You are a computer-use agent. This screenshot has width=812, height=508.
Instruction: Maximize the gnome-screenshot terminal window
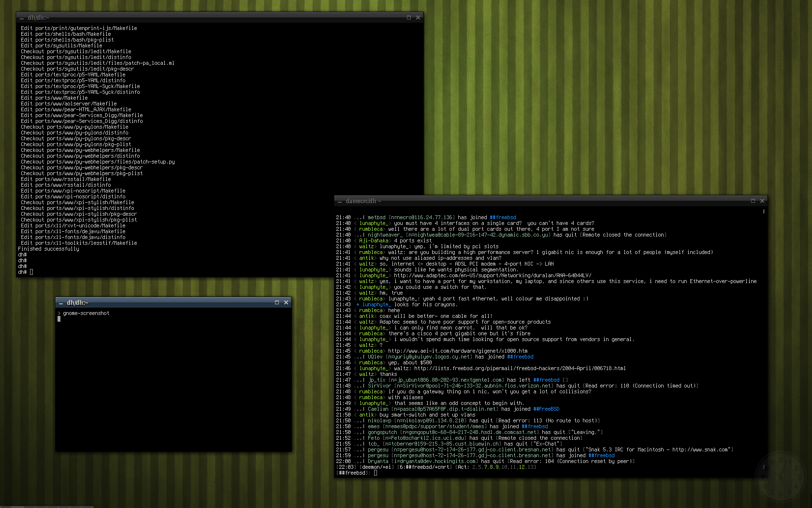(277, 302)
